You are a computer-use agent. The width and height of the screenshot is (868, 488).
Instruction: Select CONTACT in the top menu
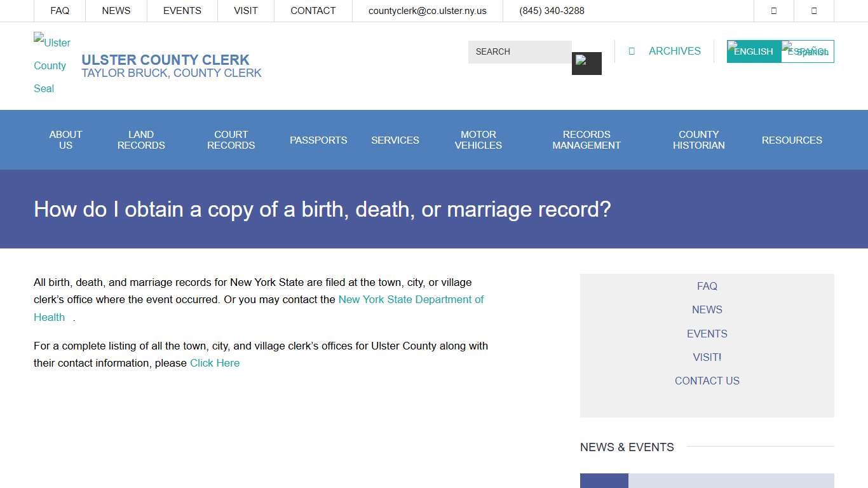313,10
